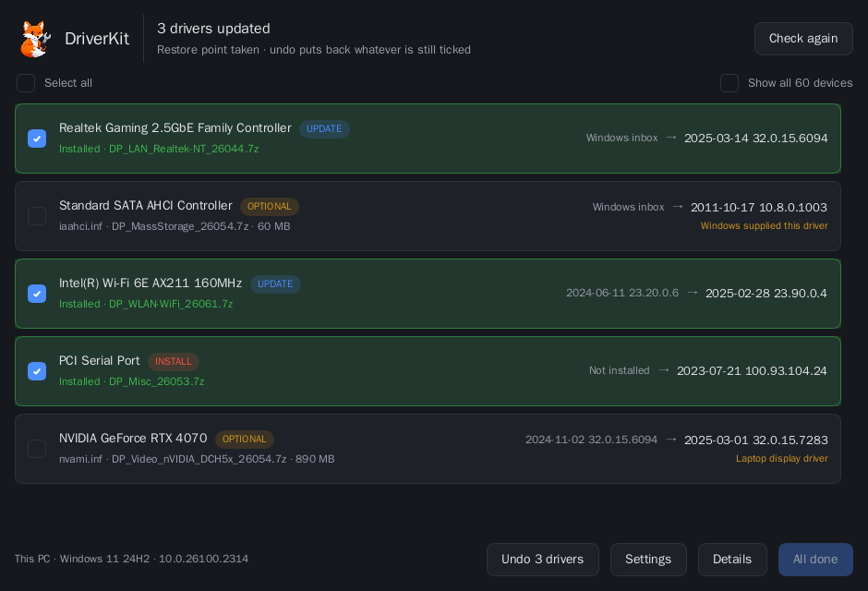868x591 pixels.
Task: Click the All done button
Action: [815, 560]
